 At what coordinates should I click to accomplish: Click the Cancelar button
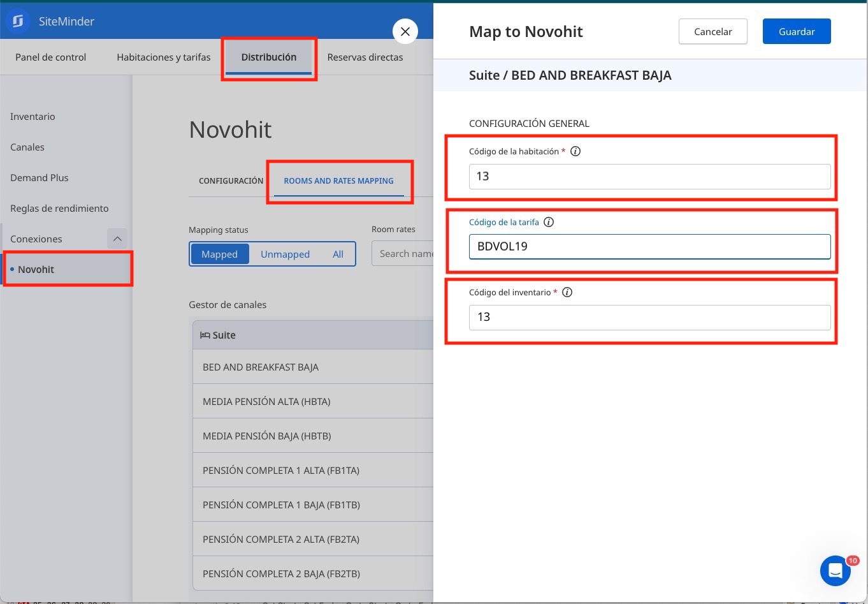[x=713, y=31]
